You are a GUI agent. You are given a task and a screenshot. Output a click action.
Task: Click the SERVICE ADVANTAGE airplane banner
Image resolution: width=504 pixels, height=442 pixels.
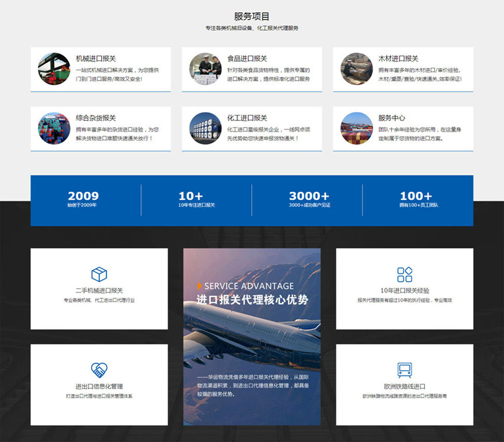point(252,336)
